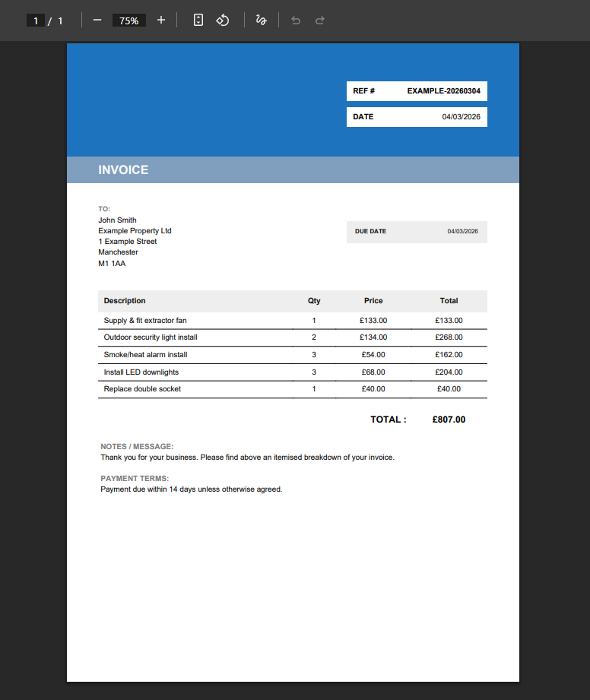Redo the last annotation
Screen dimensions: 590x700
click(320, 21)
